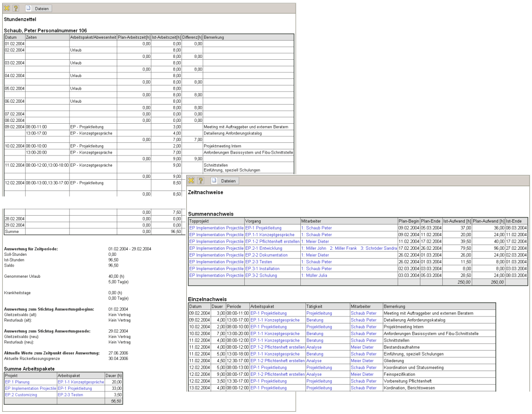
Task: Open Dateien in the Stundenzettel toolbar
Action: (39, 8)
